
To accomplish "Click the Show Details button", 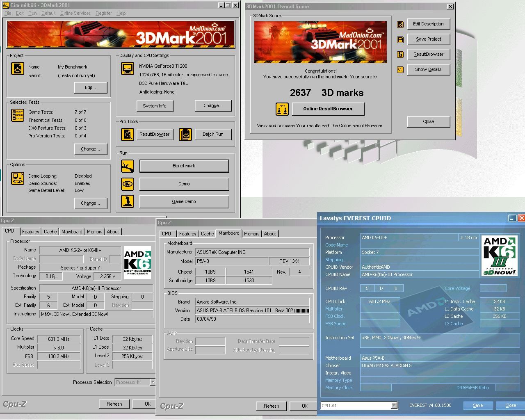I will [429, 69].
